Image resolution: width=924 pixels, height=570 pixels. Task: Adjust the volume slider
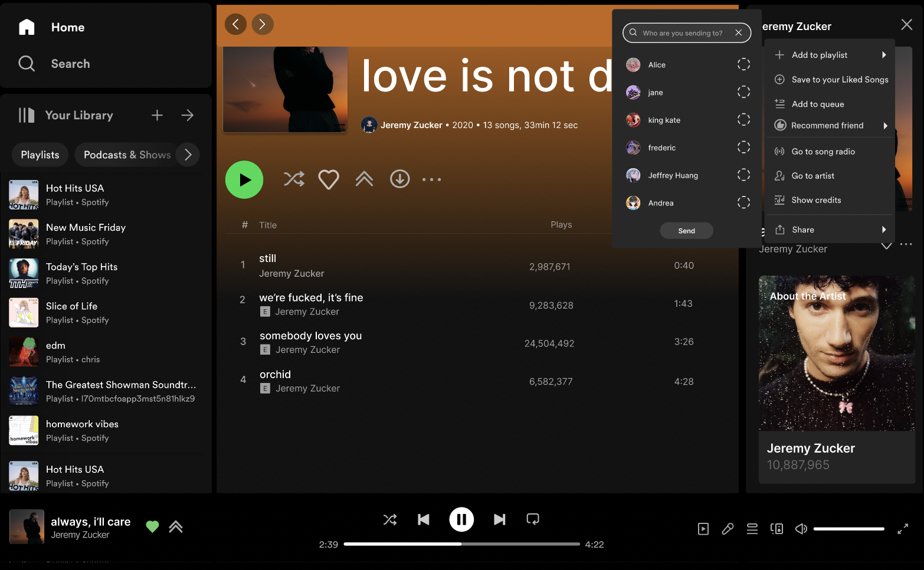click(x=848, y=529)
